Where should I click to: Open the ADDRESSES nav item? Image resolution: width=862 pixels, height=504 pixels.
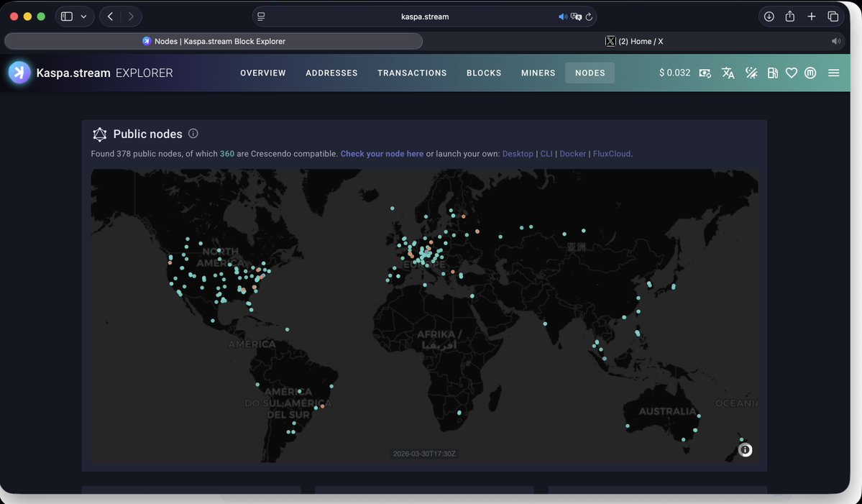pos(331,73)
